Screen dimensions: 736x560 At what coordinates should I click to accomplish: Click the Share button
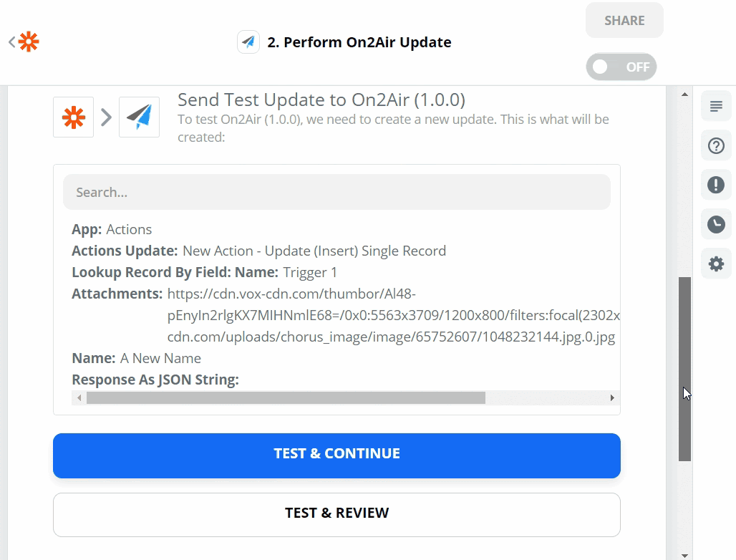click(624, 21)
